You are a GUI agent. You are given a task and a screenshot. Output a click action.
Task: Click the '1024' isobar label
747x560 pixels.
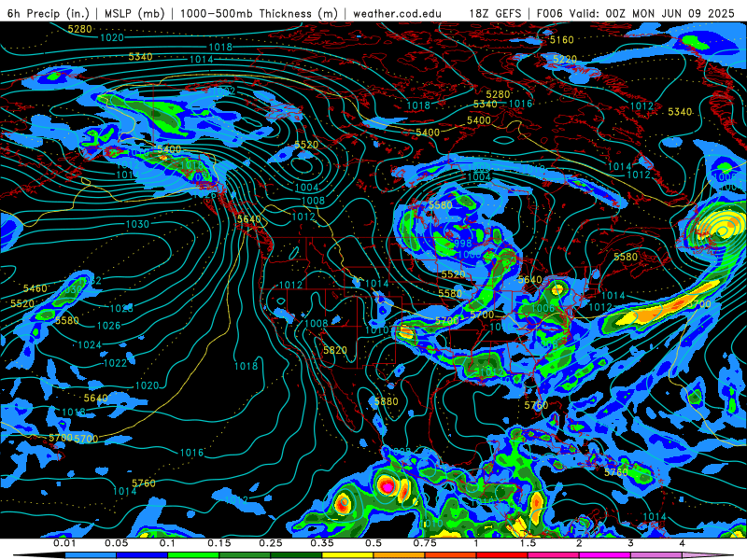(x=90, y=344)
